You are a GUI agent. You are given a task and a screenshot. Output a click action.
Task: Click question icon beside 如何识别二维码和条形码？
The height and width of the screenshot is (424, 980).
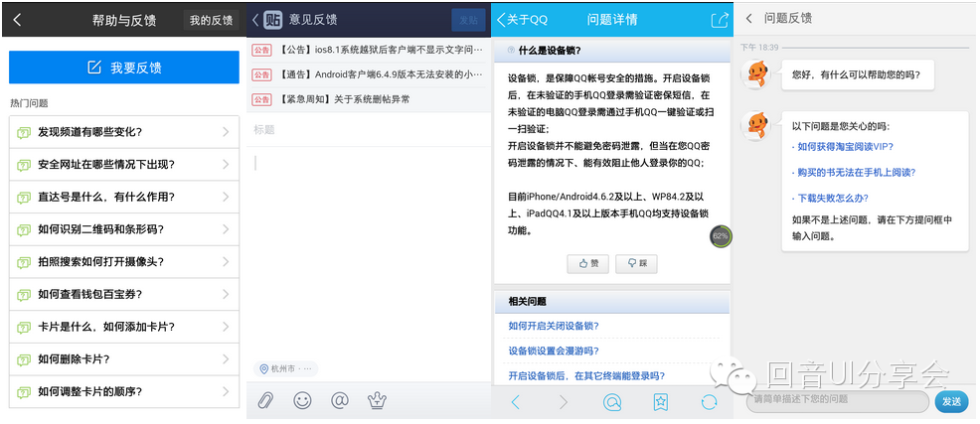pyautogui.click(x=24, y=229)
